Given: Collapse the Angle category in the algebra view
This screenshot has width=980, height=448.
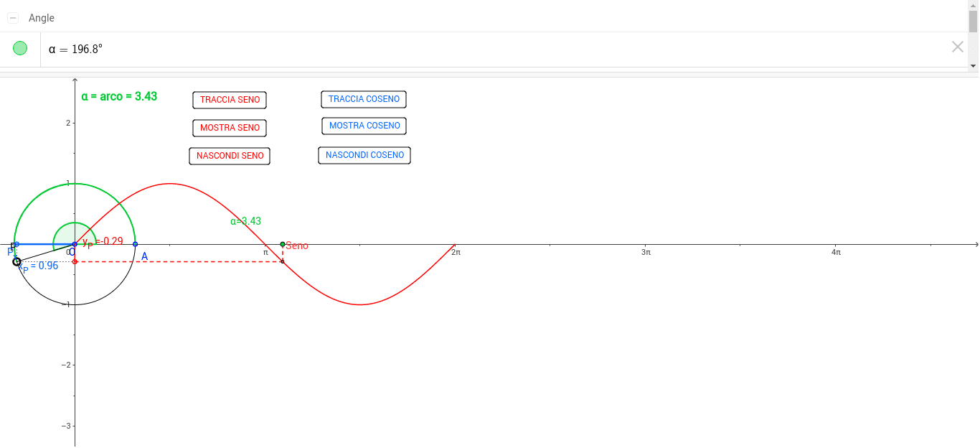Looking at the screenshot, I should click(x=13, y=18).
